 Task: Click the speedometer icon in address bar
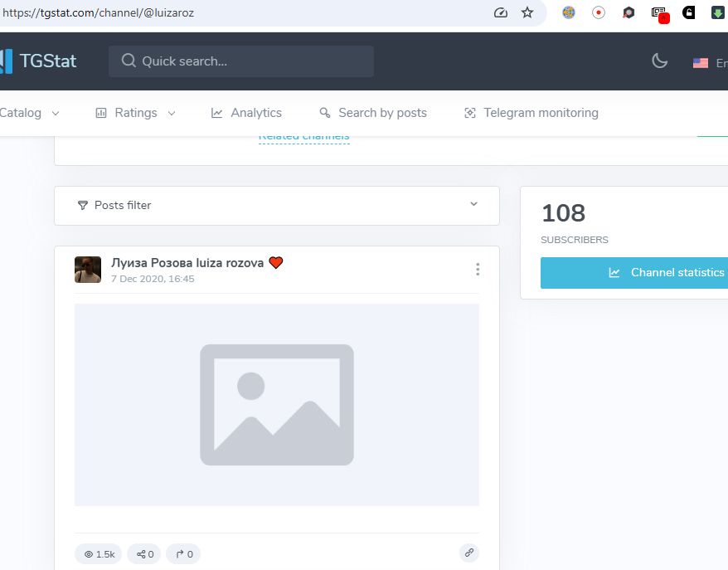click(x=501, y=12)
